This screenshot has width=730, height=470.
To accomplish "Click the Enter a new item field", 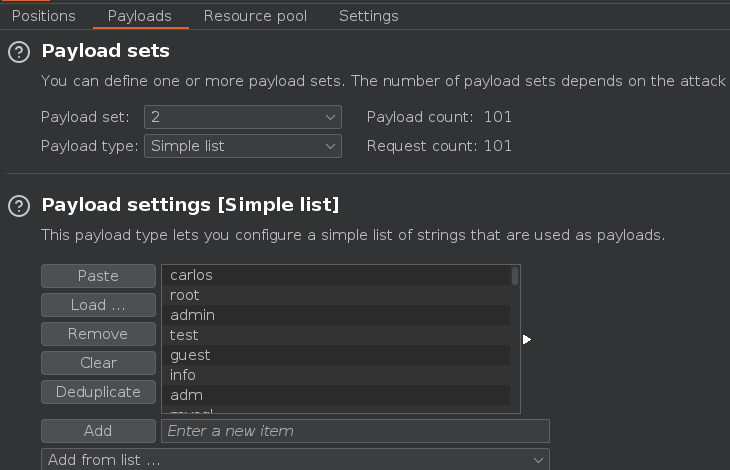I will click(355, 431).
